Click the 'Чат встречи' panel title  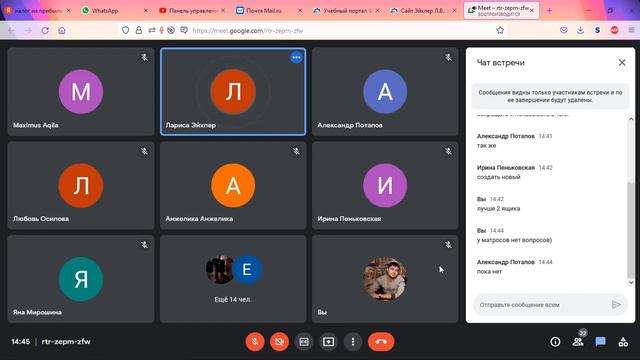[x=501, y=63]
